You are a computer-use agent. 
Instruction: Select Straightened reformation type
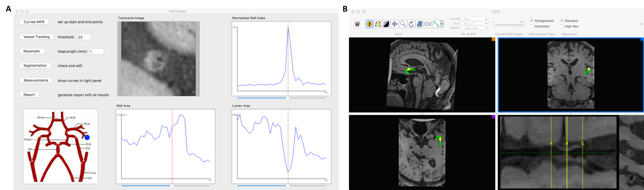coord(532,21)
